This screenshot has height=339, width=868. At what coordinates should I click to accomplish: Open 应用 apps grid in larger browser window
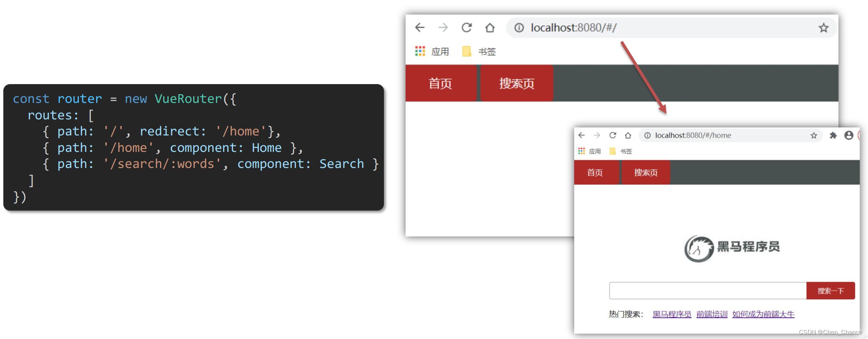[x=432, y=51]
